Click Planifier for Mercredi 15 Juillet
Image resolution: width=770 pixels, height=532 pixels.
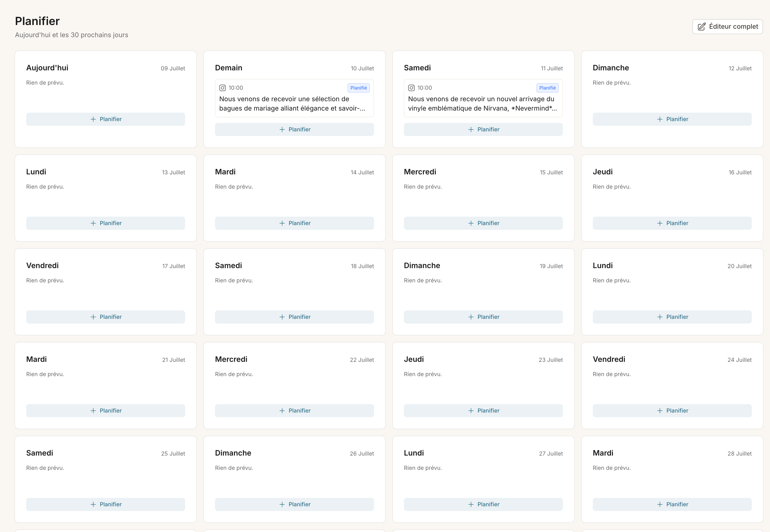point(483,223)
